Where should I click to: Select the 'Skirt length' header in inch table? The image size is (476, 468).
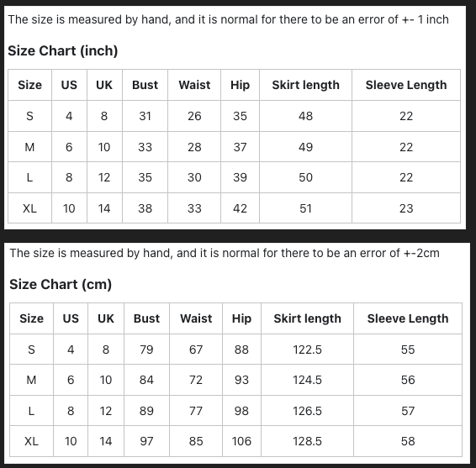(x=305, y=85)
